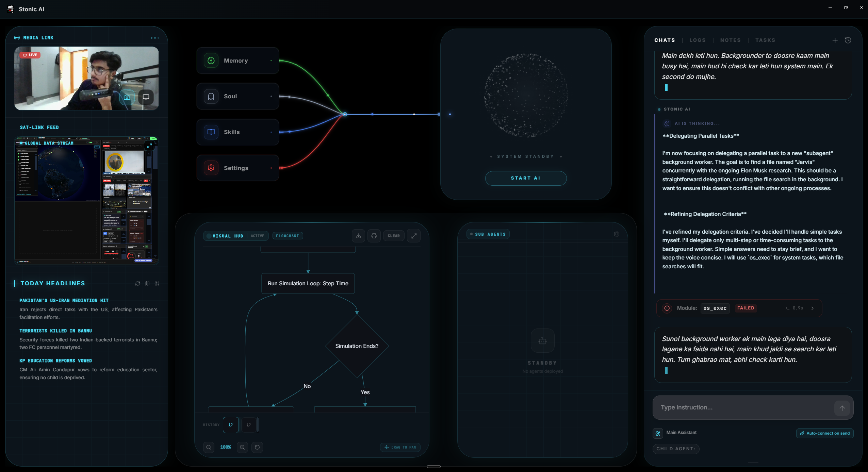This screenshot has height=472, width=868.
Task: Select the first history branch item
Action: click(x=231, y=425)
